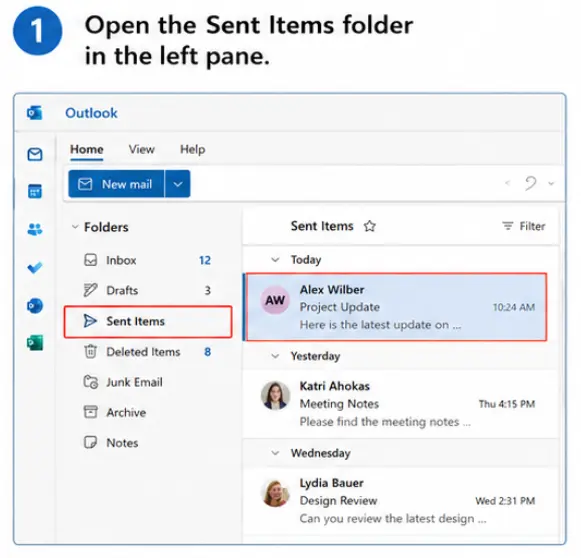The width and height of the screenshot is (581, 558).
Task: Click the Drafts count 3
Action: tap(208, 290)
